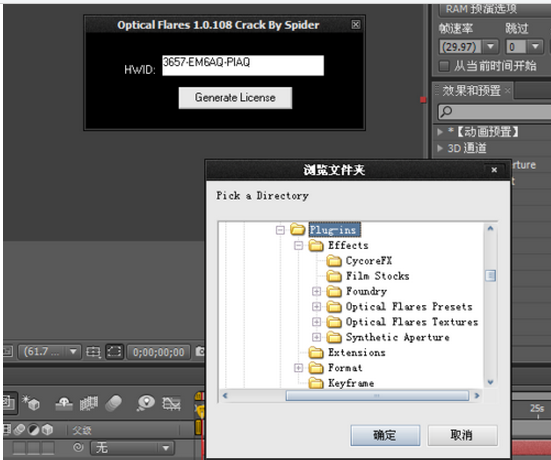Toggle layer 3D switch box in layer row
551x460 pixels.
[48, 448]
